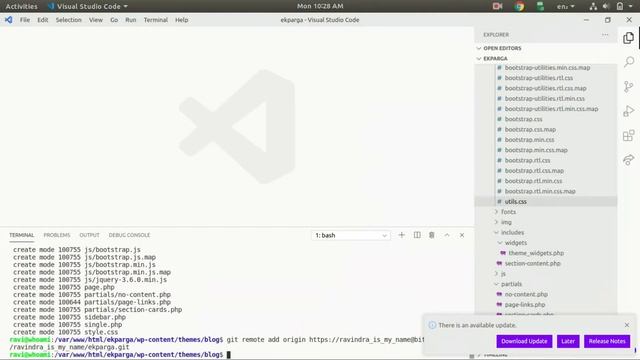Viewport: 640px width, 360px height.
Task: Open the Explorer view in activity bar
Action: pos(629,38)
